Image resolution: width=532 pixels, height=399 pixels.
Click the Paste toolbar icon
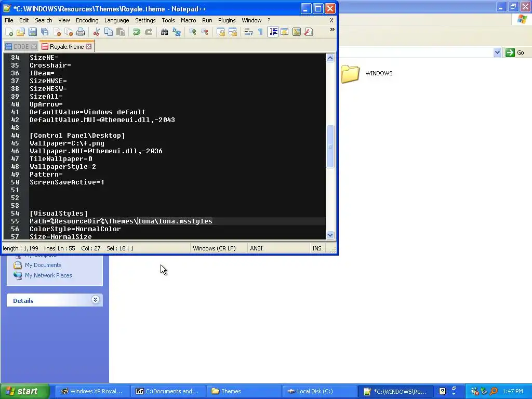coord(121,32)
